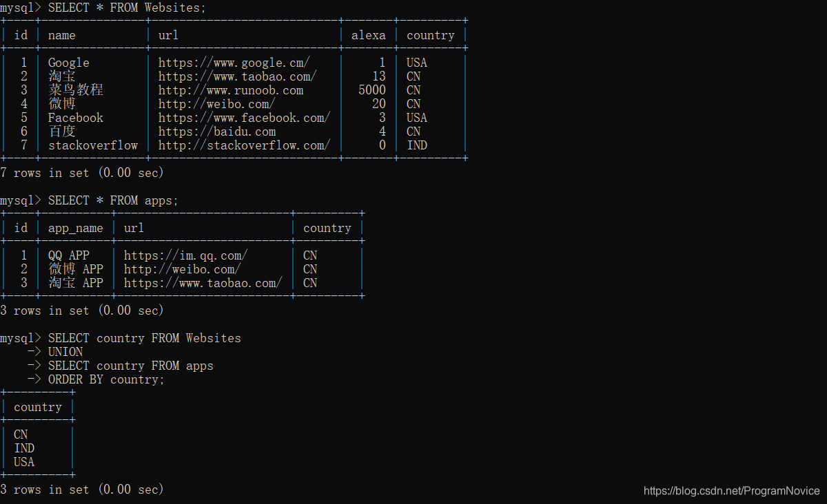Click the 淘宝 APP cell
827x504 pixels.
pyautogui.click(x=76, y=283)
